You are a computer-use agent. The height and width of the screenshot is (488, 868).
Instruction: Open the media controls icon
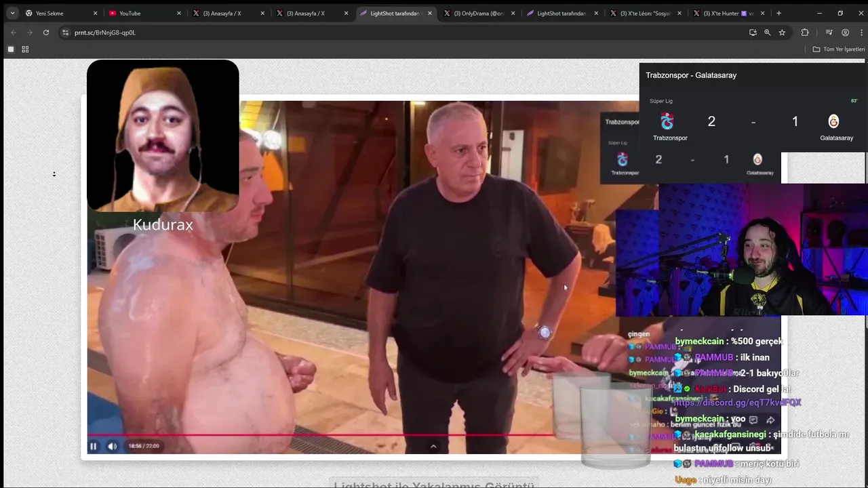click(829, 33)
